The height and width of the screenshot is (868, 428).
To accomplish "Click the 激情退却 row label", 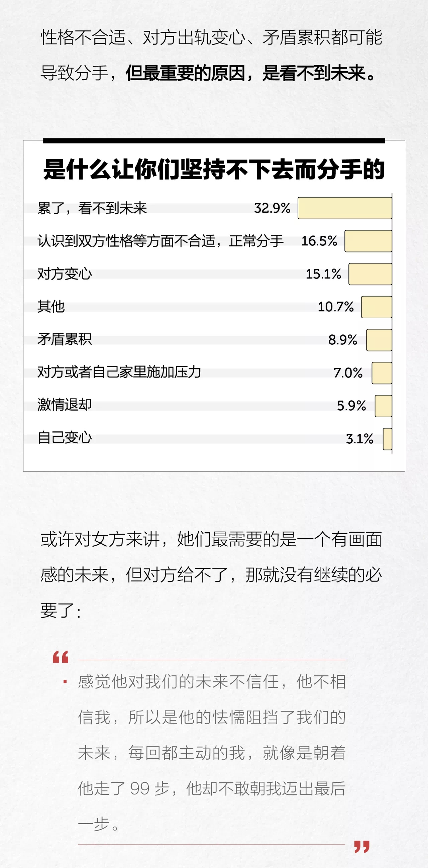I will pyautogui.click(x=65, y=405).
